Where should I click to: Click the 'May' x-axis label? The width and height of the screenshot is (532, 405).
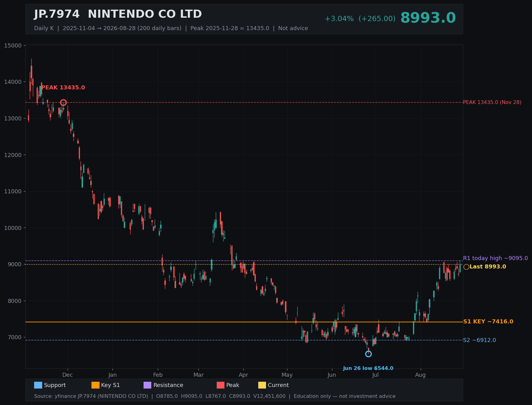[x=287, y=375]
